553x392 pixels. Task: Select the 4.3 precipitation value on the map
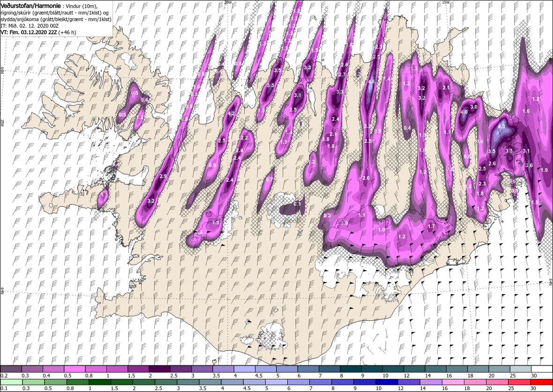(501, 126)
